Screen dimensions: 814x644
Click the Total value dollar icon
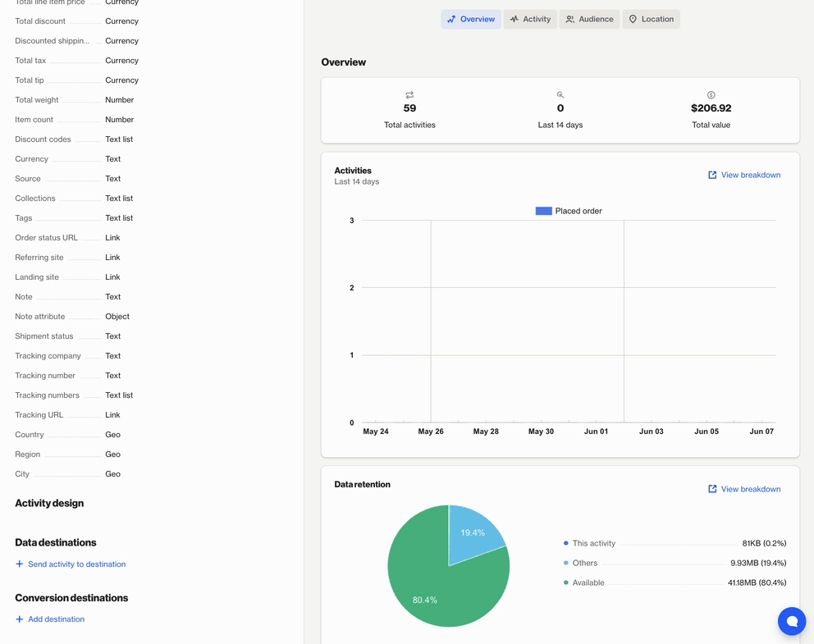(711, 95)
